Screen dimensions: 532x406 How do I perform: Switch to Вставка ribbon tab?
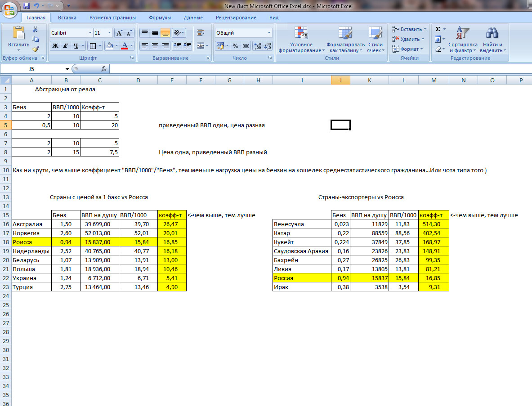(67, 18)
